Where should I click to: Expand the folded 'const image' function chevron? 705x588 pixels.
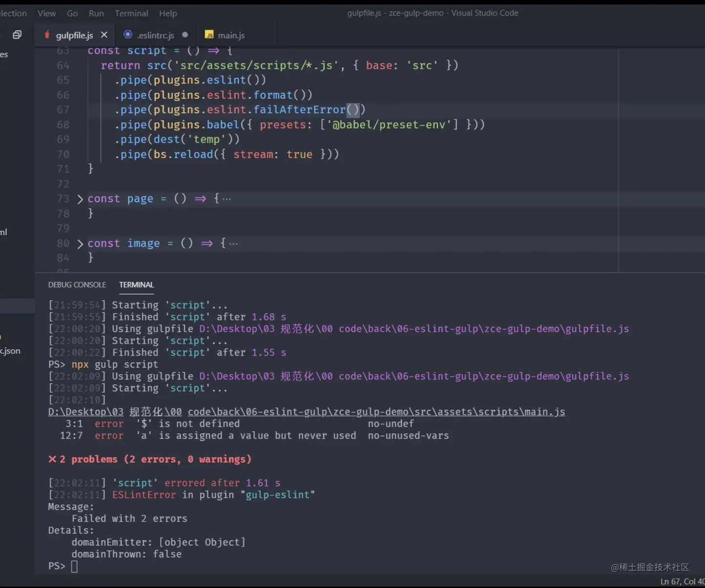[x=80, y=244]
